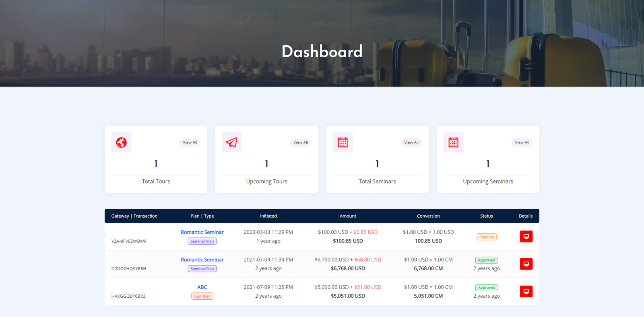Click the Amount column header

coord(348,216)
